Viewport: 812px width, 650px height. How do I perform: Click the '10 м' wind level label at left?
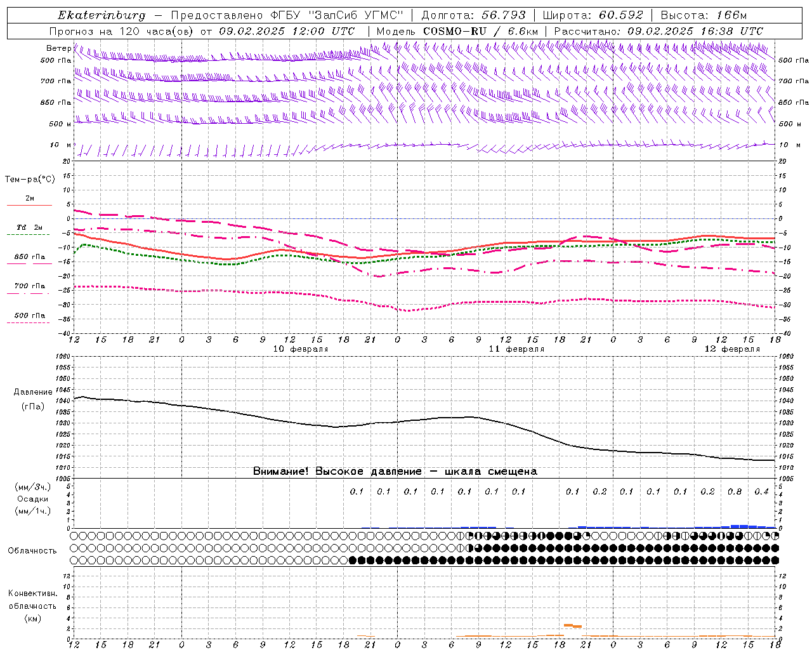[x=60, y=145]
